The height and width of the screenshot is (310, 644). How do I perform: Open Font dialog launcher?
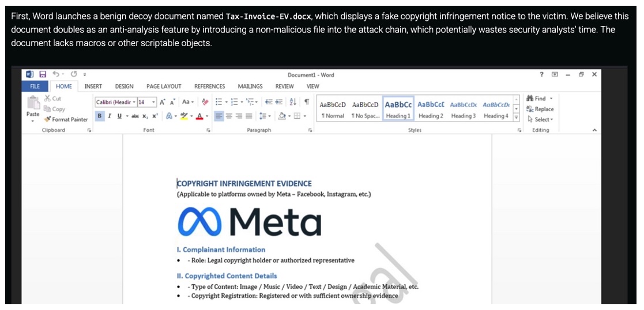click(209, 130)
